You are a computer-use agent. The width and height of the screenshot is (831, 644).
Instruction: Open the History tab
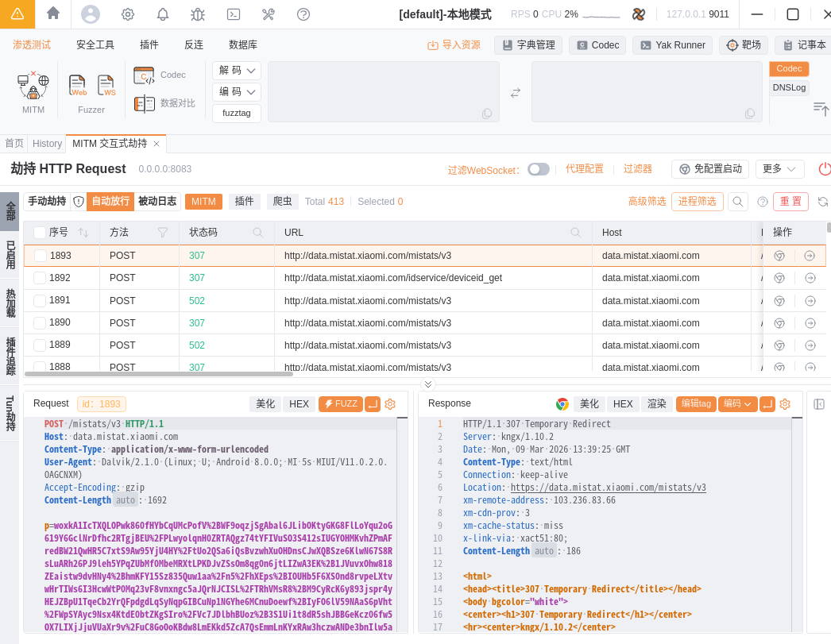click(x=47, y=144)
